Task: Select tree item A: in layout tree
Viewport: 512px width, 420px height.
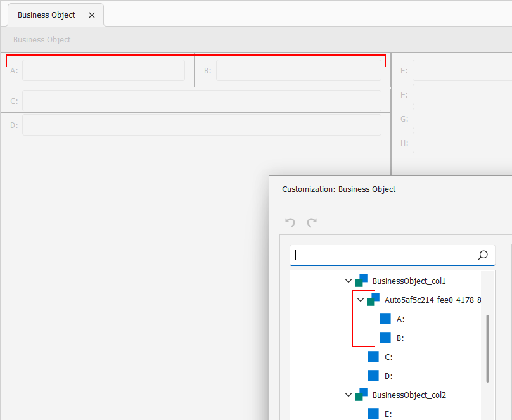Action: 400,319
